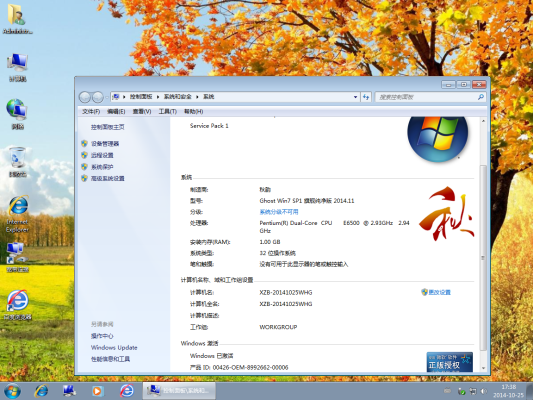The width and height of the screenshot is (533, 400).
Task: Click the 1.00 GB installed memory value
Action: [x=270, y=242]
